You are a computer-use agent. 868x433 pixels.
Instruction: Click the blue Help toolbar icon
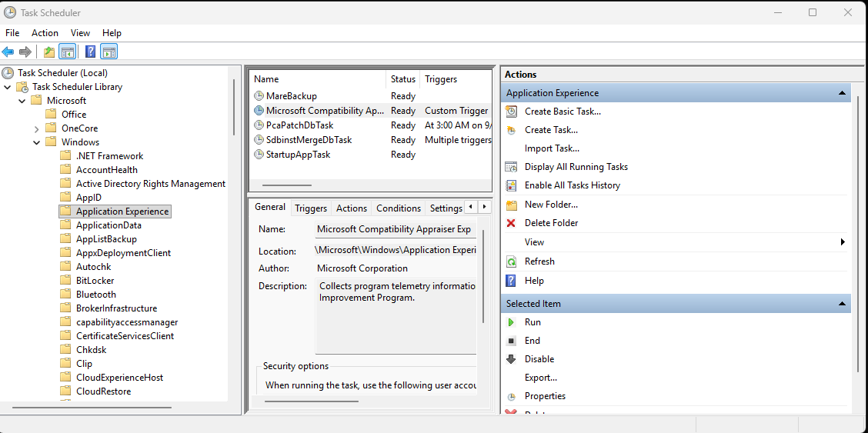click(x=91, y=52)
